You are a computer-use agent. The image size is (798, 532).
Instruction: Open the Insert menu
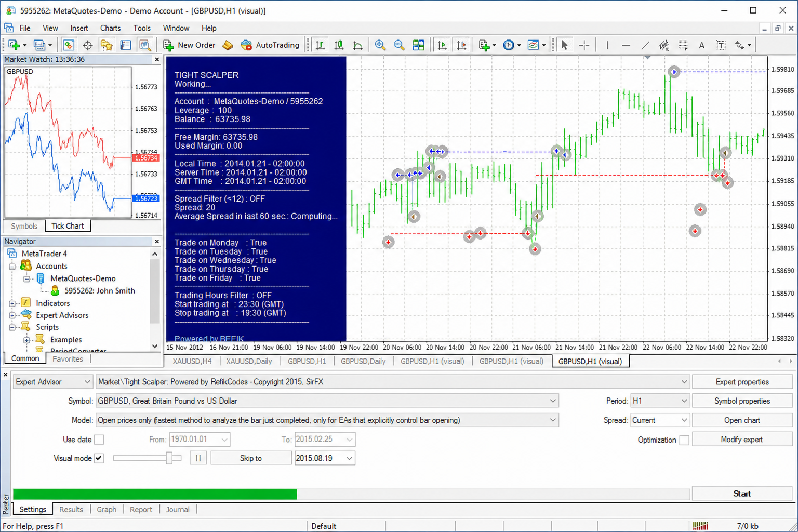pyautogui.click(x=79, y=28)
